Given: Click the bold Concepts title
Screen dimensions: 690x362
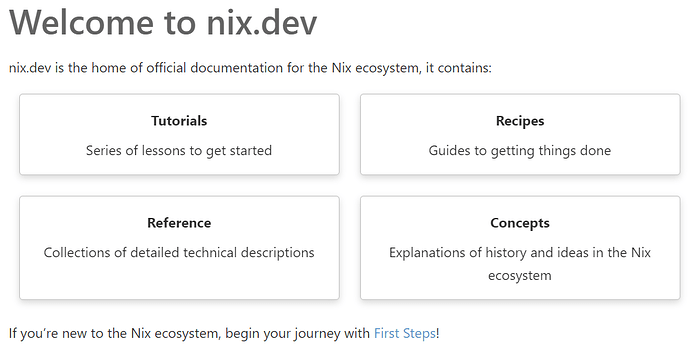Looking at the screenshot, I should point(520,223).
